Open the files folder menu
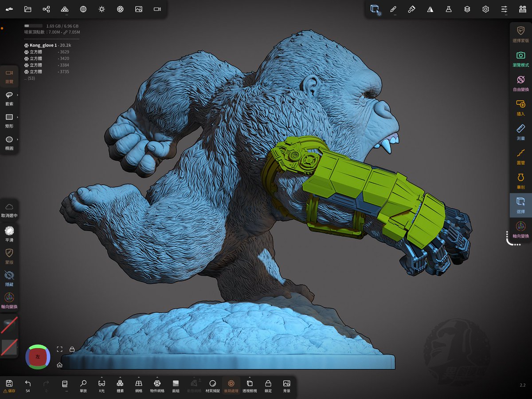The width and height of the screenshot is (532, 399). (x=27, y=9)
